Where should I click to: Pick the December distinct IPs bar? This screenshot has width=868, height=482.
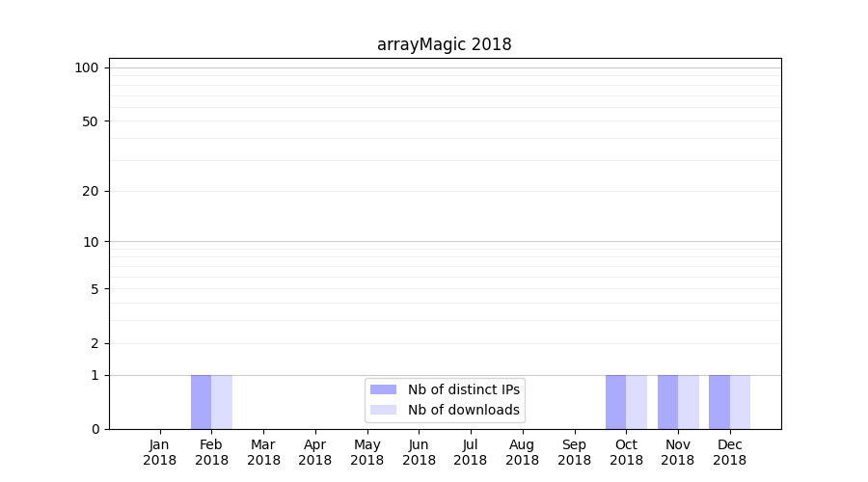(719, 402)
